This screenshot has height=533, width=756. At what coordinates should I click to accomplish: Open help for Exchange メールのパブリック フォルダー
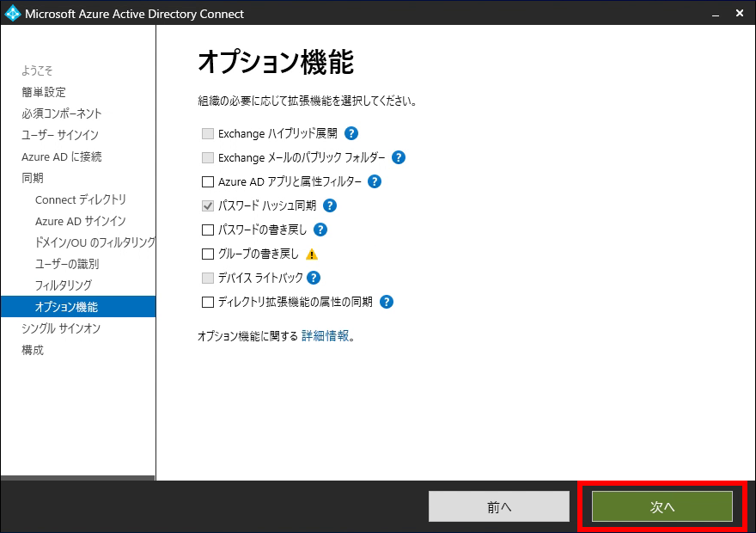(399, 157)
